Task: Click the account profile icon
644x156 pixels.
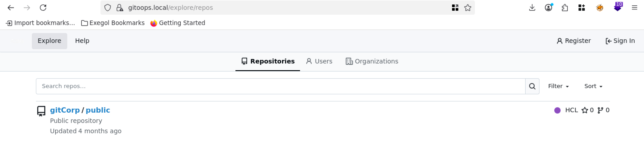Action: pyautogui.click(x=548, y=8)
